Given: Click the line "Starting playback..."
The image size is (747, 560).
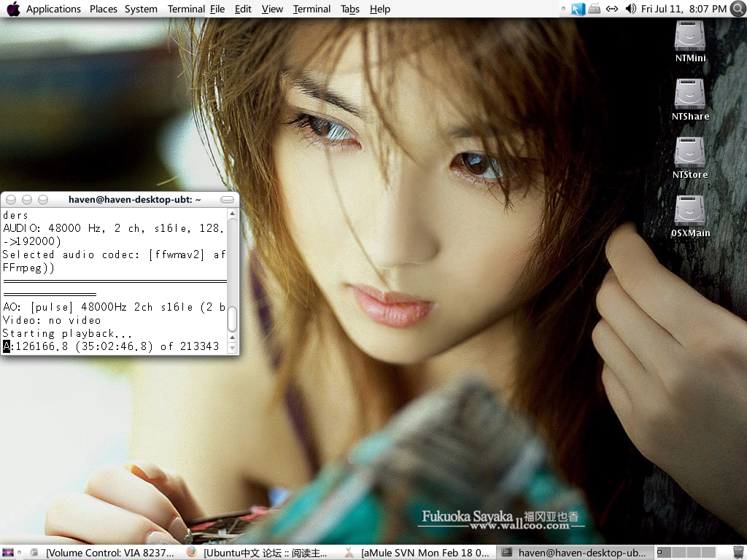Looking at the screenshot, I should coord(67,333).
